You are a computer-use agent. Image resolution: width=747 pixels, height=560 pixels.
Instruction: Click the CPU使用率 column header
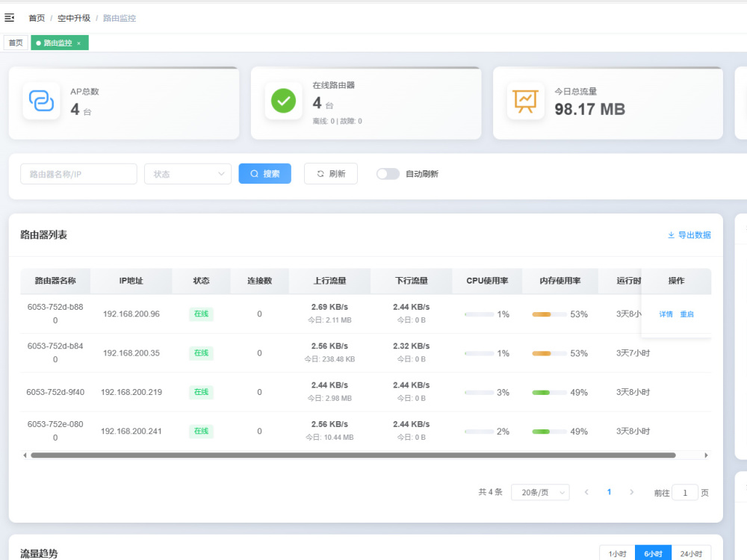pyautogui.click(x=487, y=281)
